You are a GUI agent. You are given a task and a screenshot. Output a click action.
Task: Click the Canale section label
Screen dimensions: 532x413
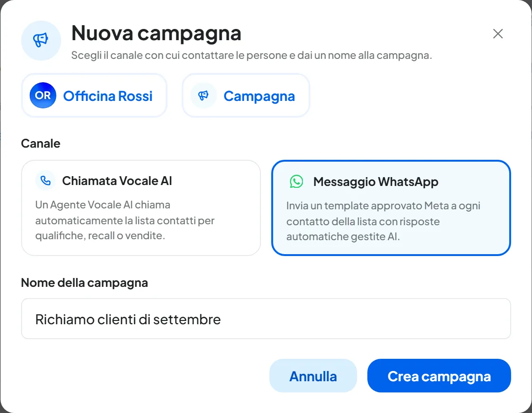41,143
